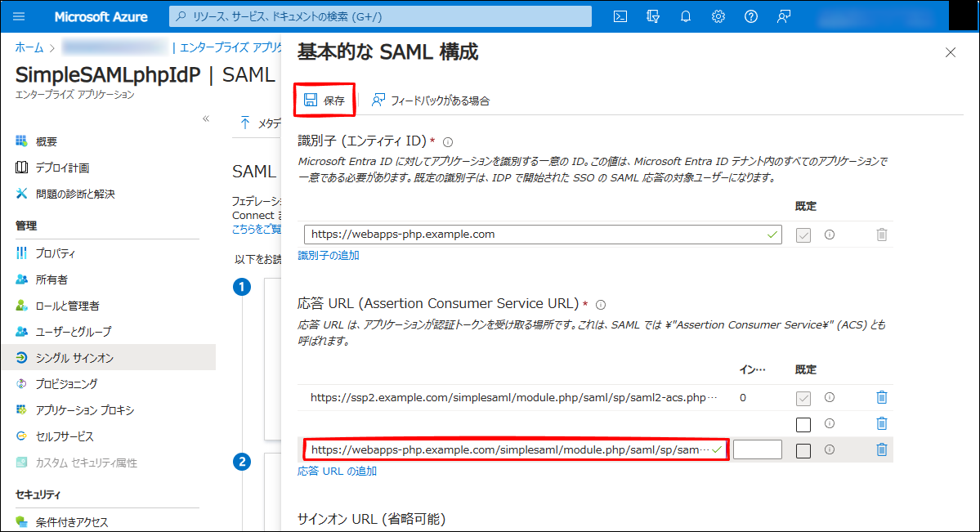Screen dimensions: 980x532
Task: Select シングル サインオン in the sidebar
Action: (74, 358)
